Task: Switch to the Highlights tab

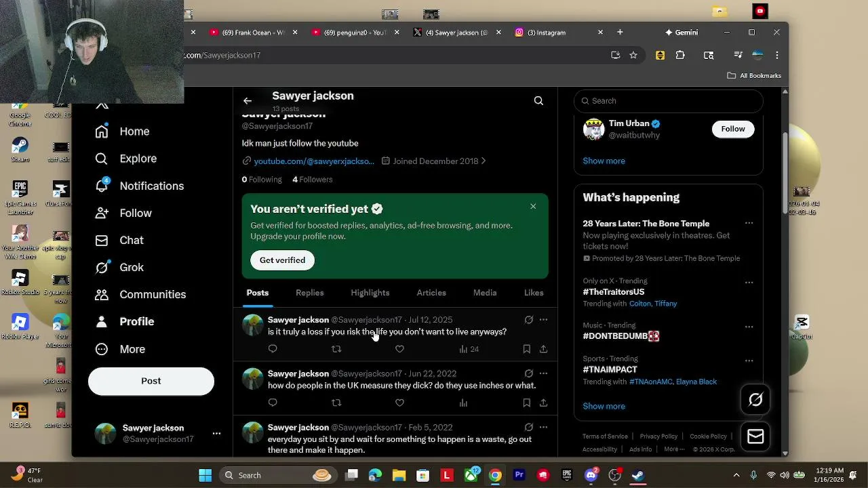Action: [370, 293]
